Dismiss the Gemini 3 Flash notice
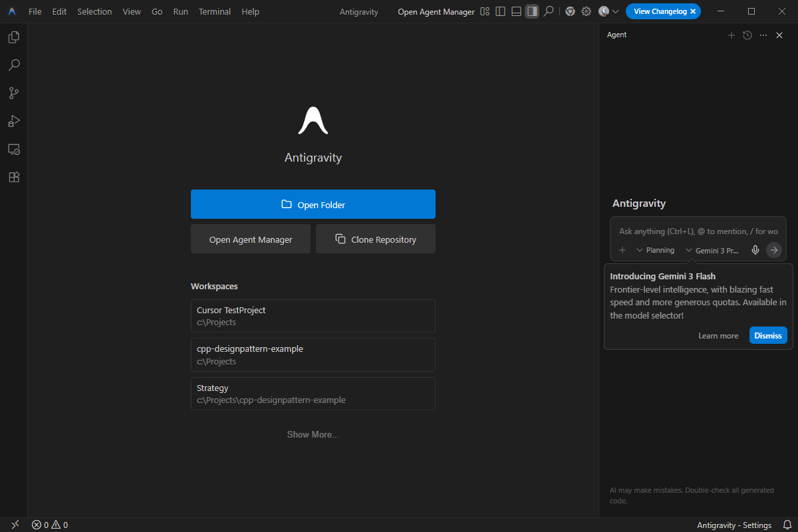The height and width of the screenshot is (532, 798). pyautogui.click(x=768, y=335)
